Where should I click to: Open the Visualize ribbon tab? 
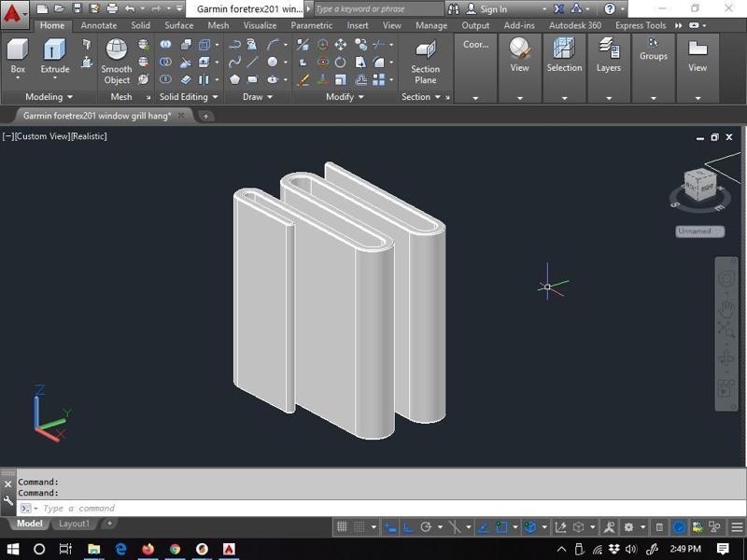click(x=260, y=25)
